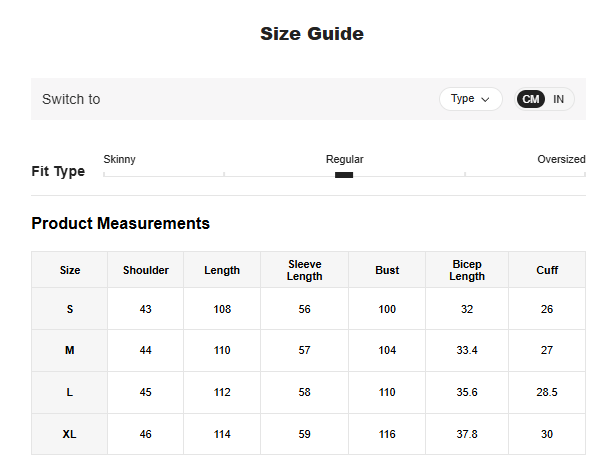Image resolution: width=609 pixels, height=460 pixels.
Task: Click the Regular fit type slider marker
Action: pyautogui.click(x=344, y=175)
